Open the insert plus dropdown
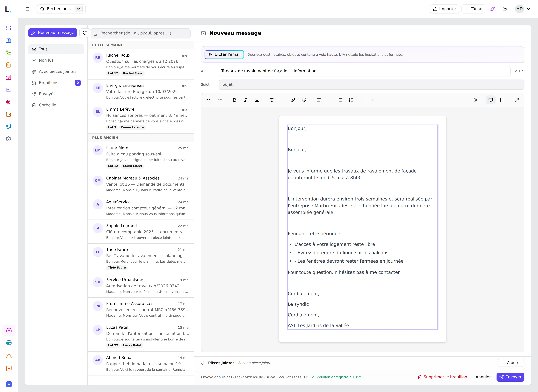The image size is (538, 392). point(369,100)
